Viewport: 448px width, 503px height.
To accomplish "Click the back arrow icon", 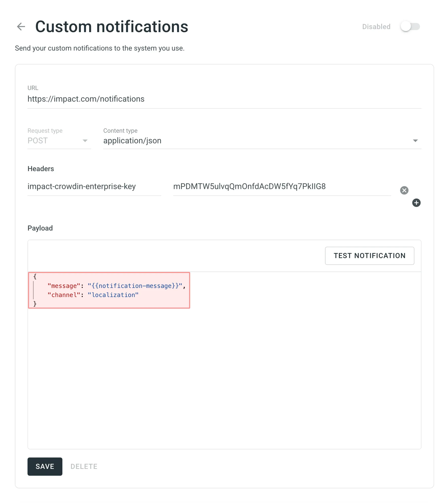I will 21,27.
